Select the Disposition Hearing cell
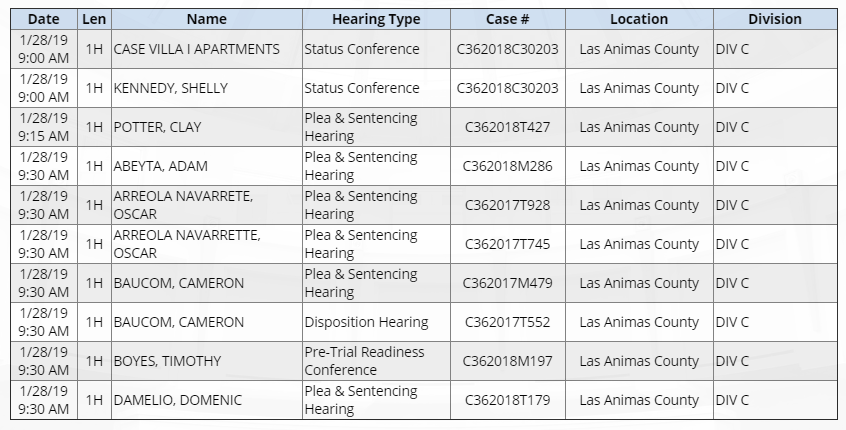The height and width of the screenshot is (430, 846). 376,322
